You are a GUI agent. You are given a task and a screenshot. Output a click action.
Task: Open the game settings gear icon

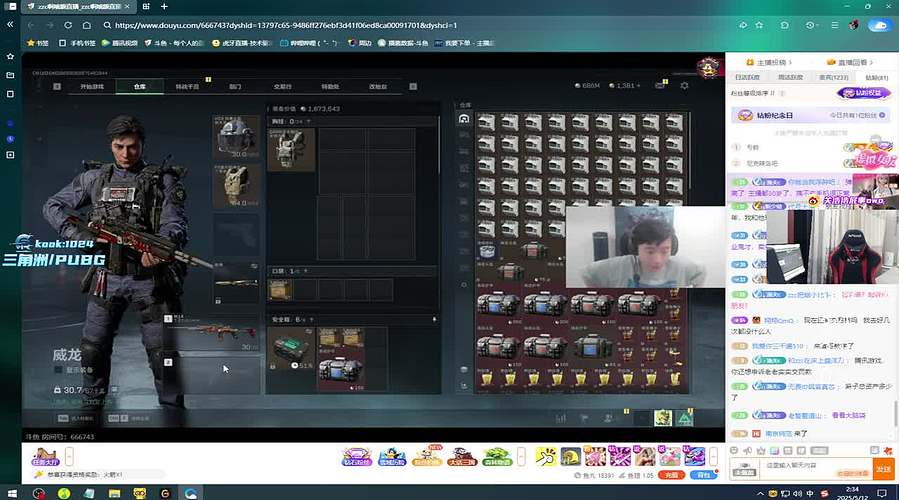(684, 85)
